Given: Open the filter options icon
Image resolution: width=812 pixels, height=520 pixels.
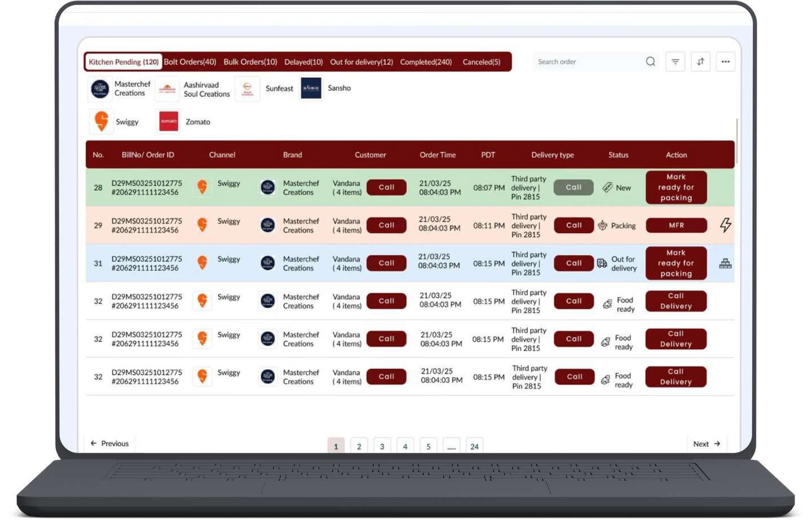Looking at the screenshot, I should click(x=675, y=61).
